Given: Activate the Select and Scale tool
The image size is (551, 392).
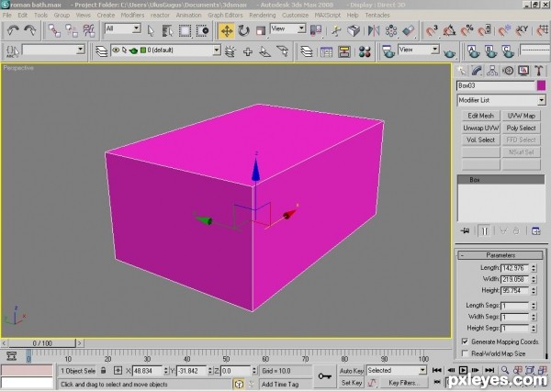Looking at the screenshot, I should tap(261, 30).
